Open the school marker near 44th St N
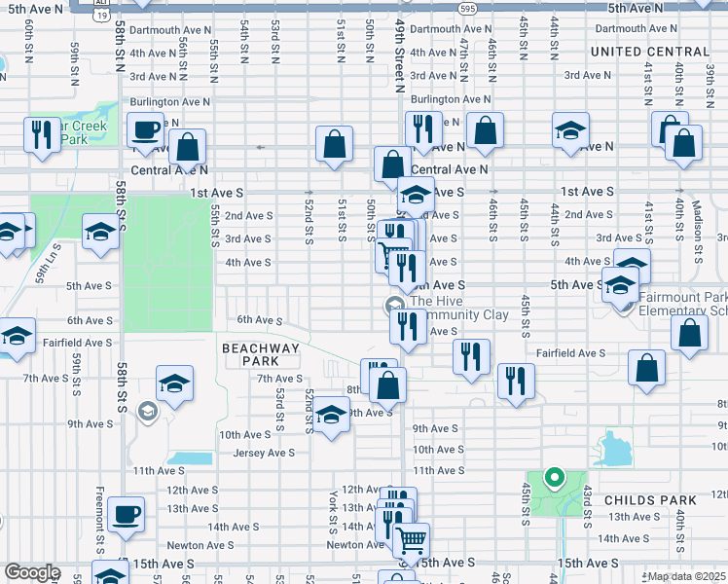This screenshot has height=584, width=728. click(570, 131)
